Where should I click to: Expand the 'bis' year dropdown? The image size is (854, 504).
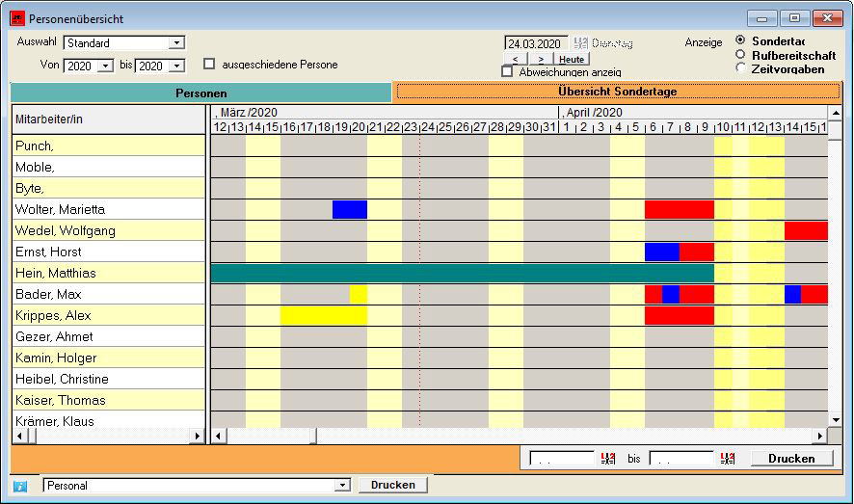pyautogui.click(x=176, y=66)
